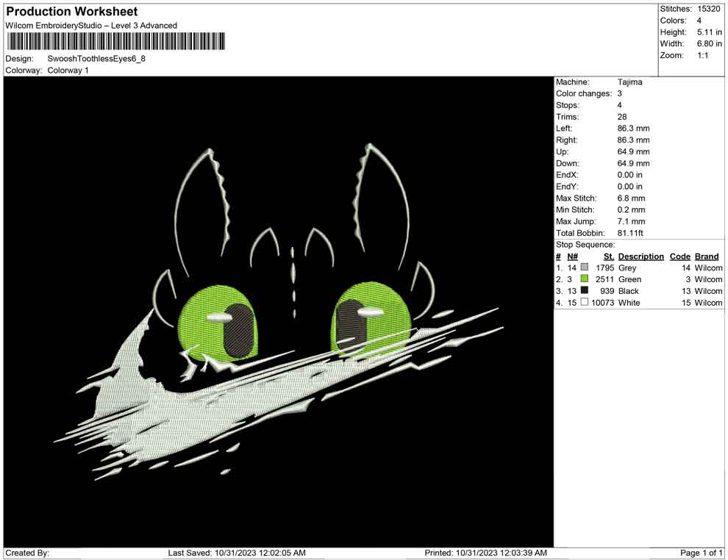Click the 'Color changes:' label
Viewport: 728px width, 560px height.
point(584,93)
